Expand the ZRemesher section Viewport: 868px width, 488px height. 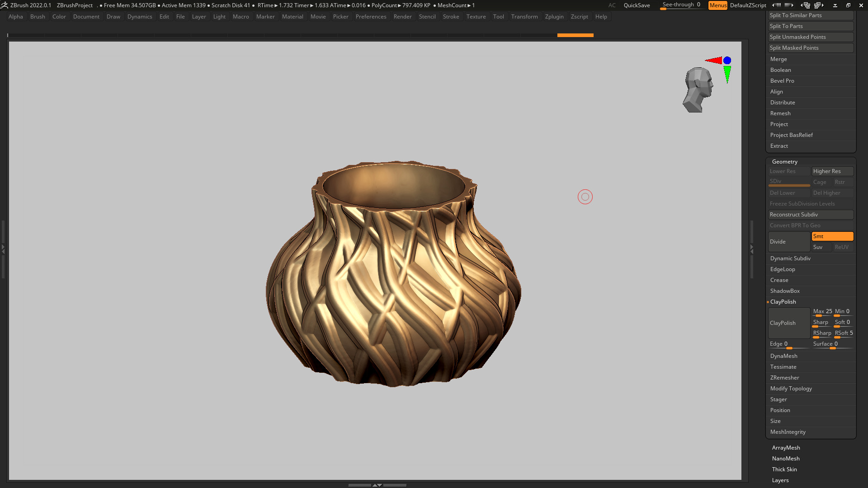(784, 378)
